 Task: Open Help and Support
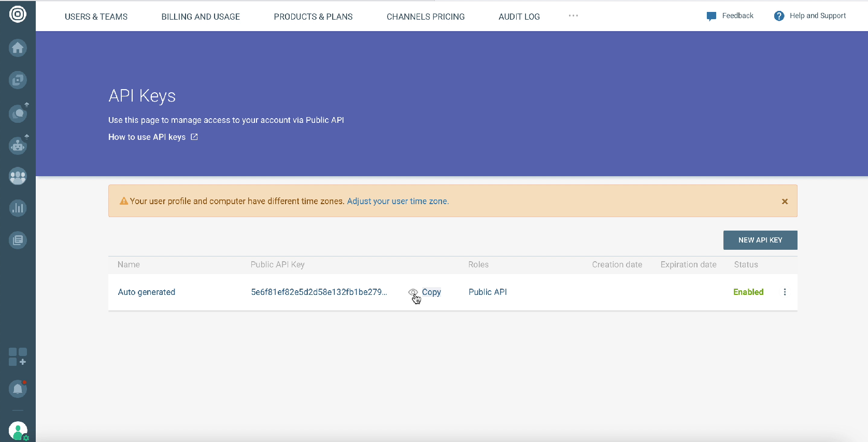pos(818,16)
